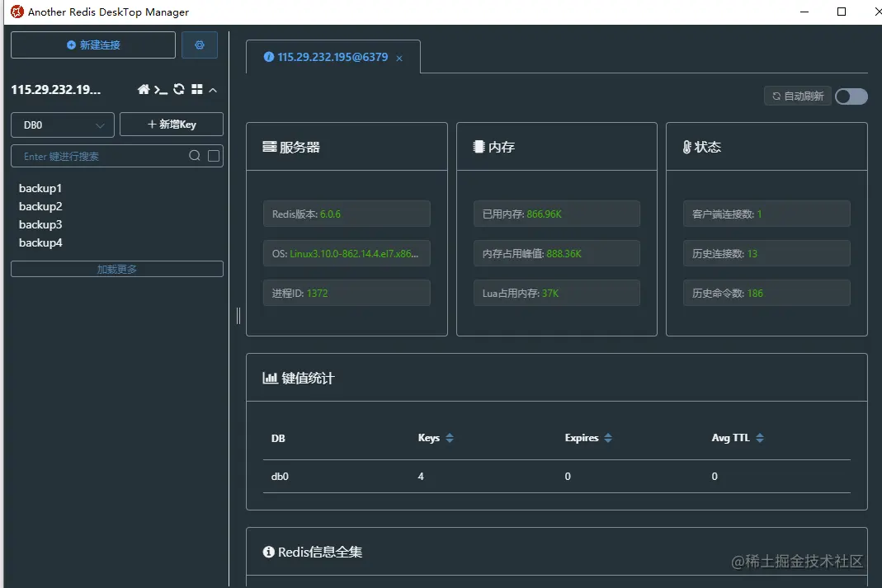Click the 新增Key button
The height and width of the screenshot is (588, 882).
click(x=172, y=125)
